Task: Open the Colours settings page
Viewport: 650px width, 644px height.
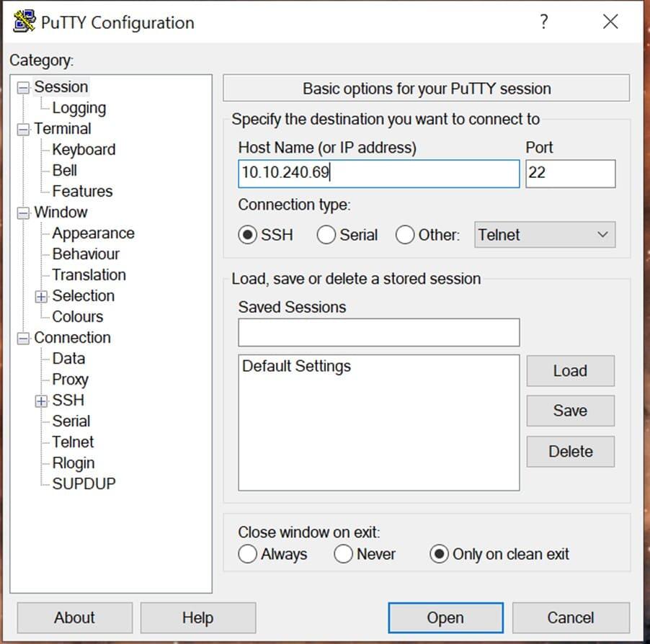Action: (x=77, y=316)
